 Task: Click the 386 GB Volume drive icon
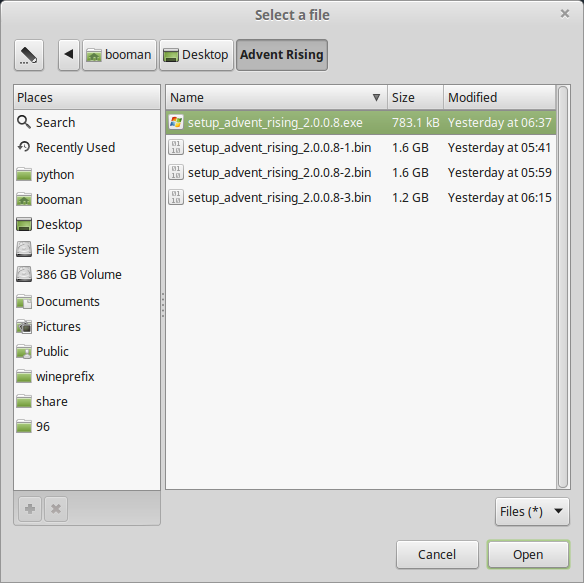tap(24, 274)
